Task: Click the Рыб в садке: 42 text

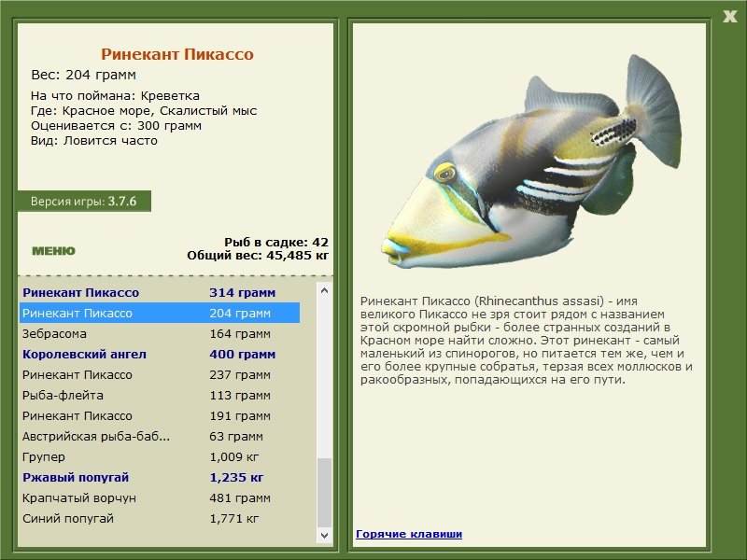Action: (276, 242)
